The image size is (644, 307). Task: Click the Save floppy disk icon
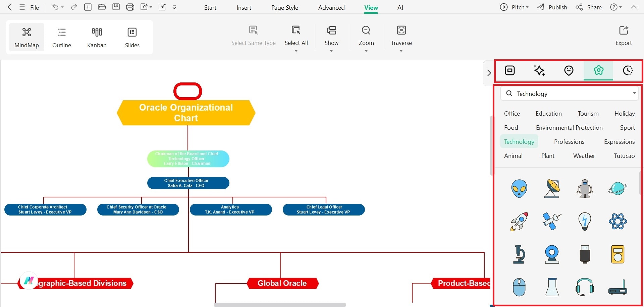point(116,7)
